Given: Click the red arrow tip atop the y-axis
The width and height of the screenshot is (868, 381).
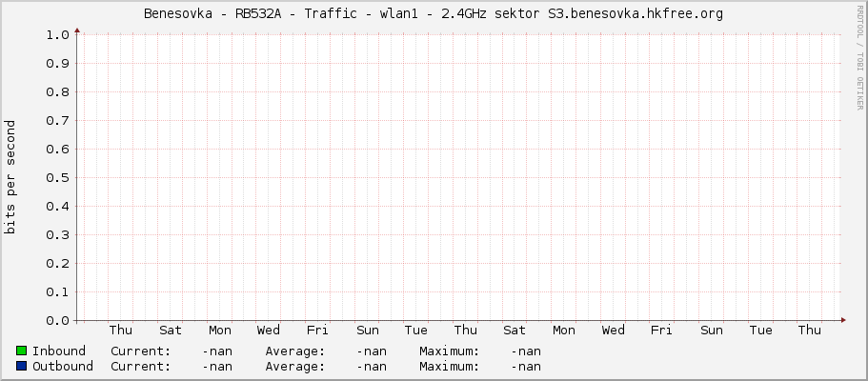Looking at the screenshot, I should point(77,30).
